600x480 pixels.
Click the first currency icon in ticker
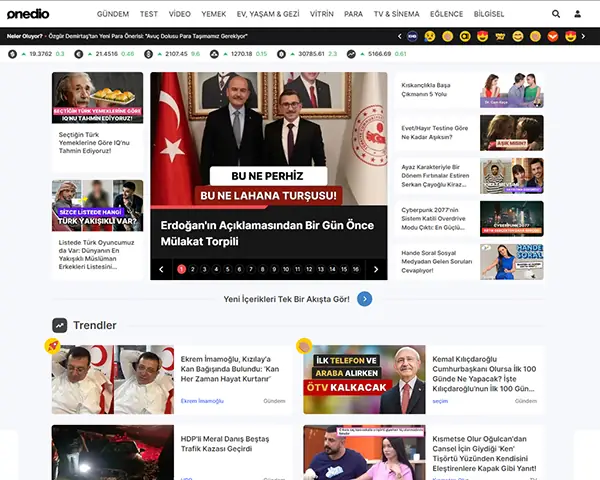[x=13, y=54]
